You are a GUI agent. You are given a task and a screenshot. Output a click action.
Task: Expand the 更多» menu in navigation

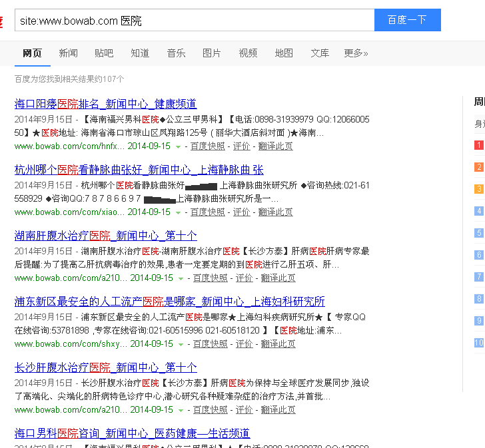pos(356,53)
